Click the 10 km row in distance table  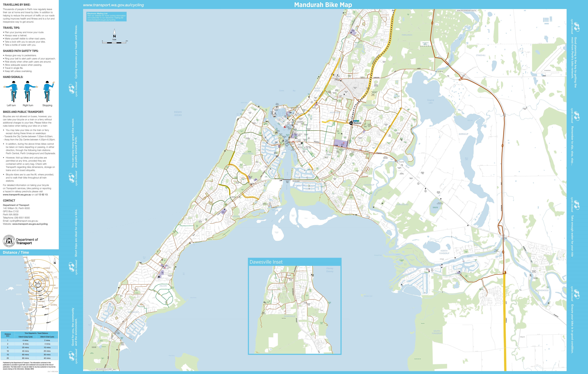coord(29,351)
